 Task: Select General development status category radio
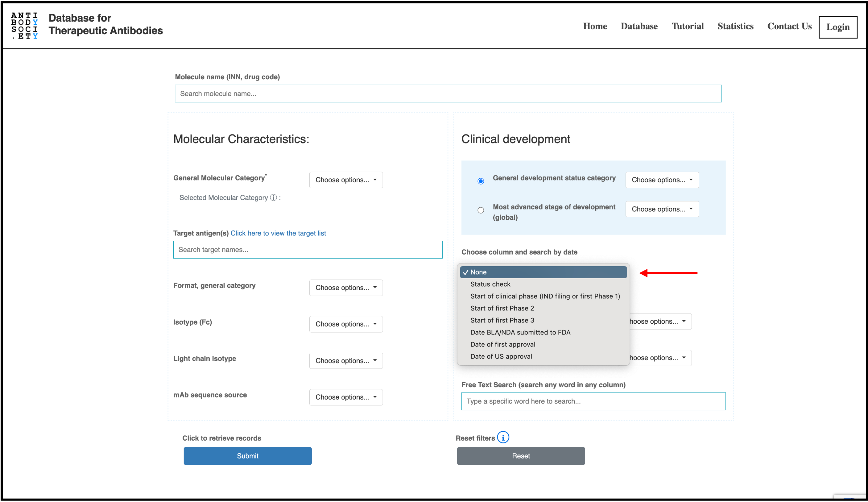(x=481, y=181)
